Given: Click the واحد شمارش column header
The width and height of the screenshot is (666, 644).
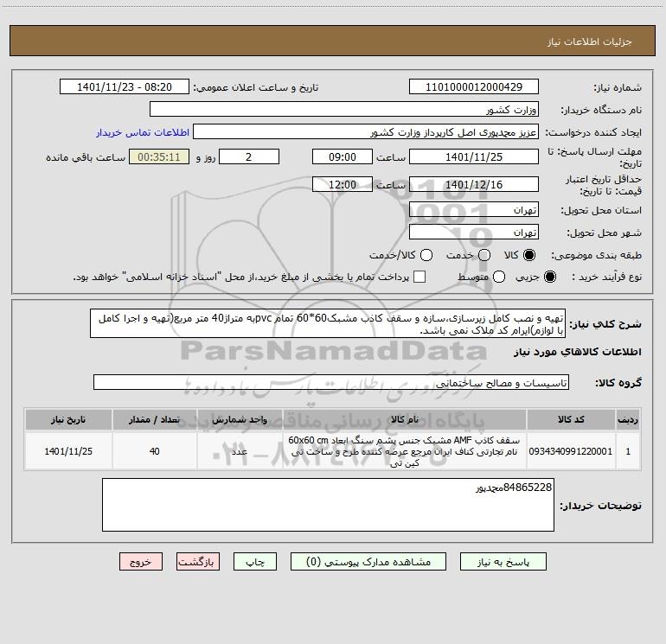Looking at the screenshot, I should (x=240, y=419).
